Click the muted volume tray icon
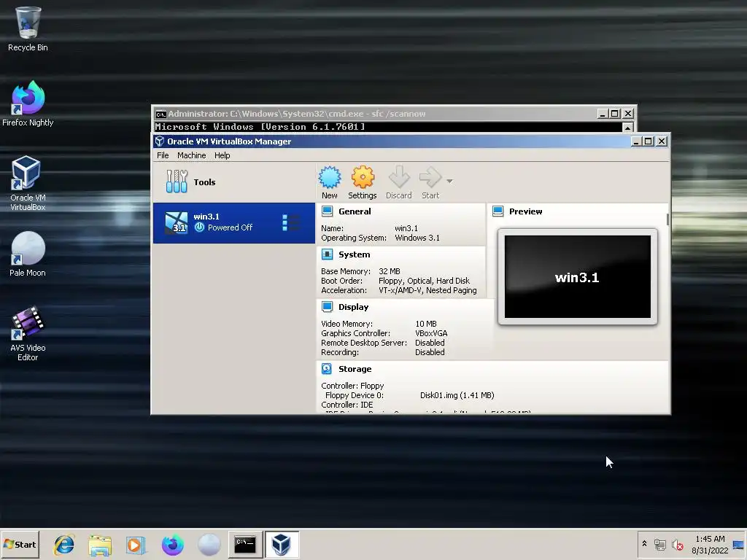This screenshot has height=560, width=747. (x=677, y=544)
